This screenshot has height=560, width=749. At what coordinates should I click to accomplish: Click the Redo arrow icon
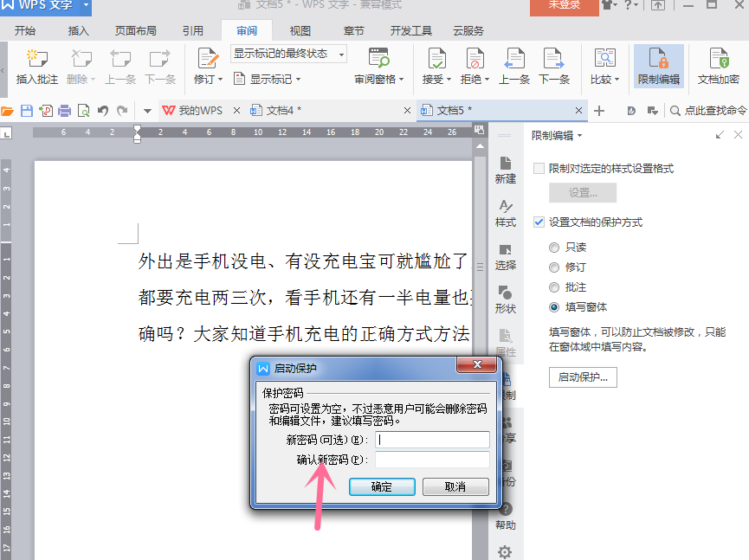122,111
